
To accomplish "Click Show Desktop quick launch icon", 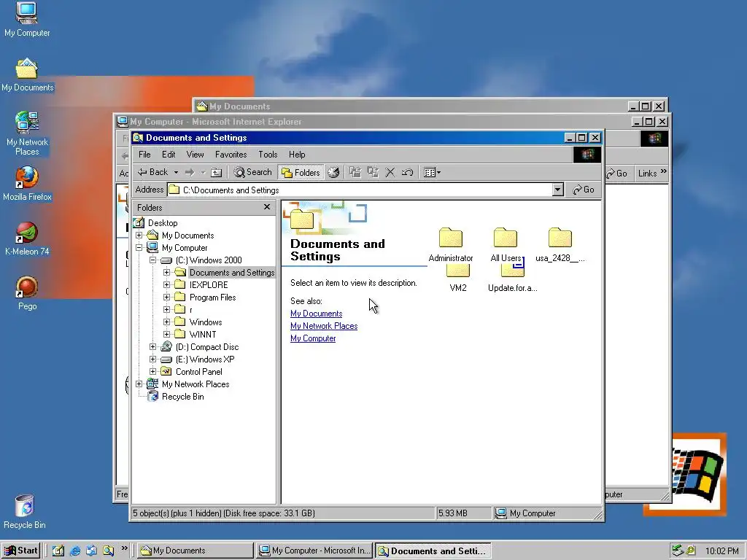I will [x=58, y=551].
